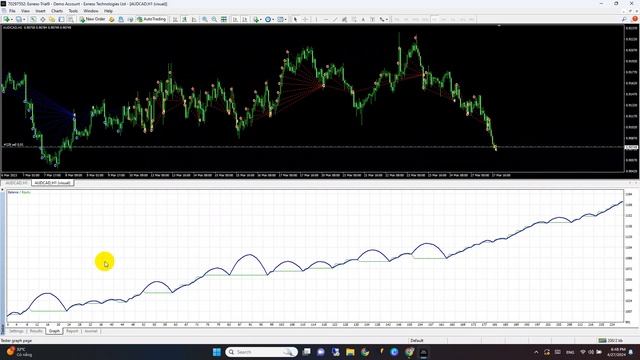The height and width of the screenshot is (360, 640).
Task: Open the tester Report tab
Action: click(x=72, y=331)
